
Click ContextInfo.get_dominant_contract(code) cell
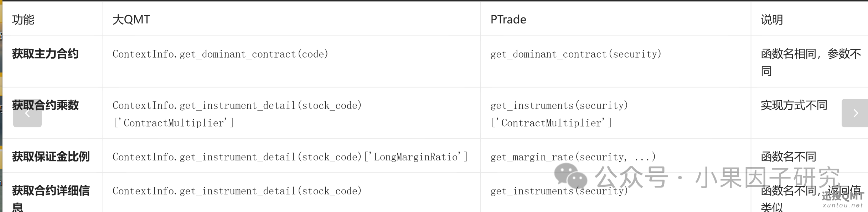click(220, 54)
